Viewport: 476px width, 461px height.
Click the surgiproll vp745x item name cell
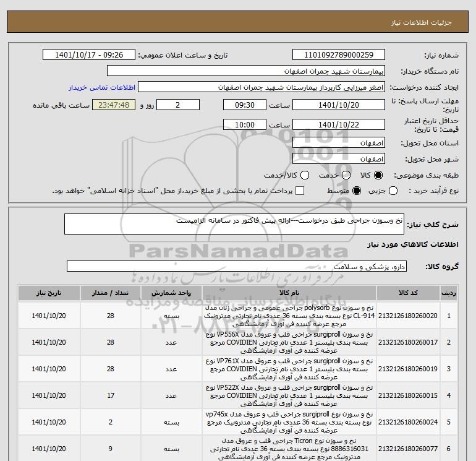(x=289, y=422)
